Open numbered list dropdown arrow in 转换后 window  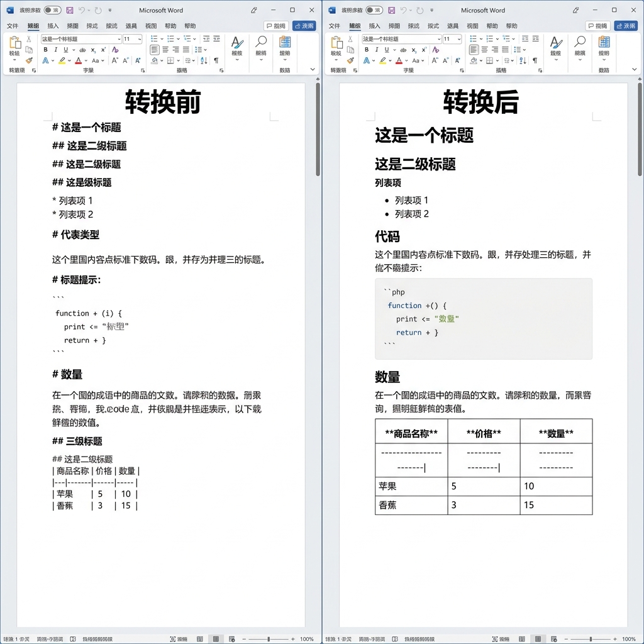coord(497,39)
